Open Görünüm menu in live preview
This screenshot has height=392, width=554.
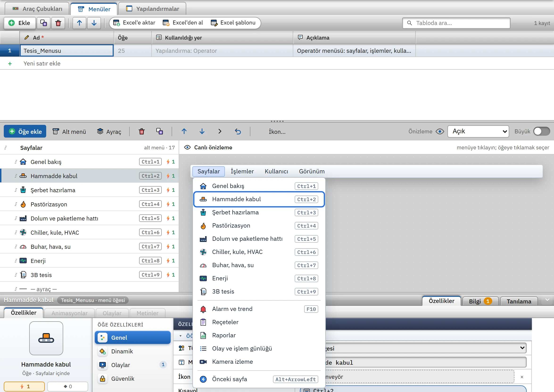point(311,171)
